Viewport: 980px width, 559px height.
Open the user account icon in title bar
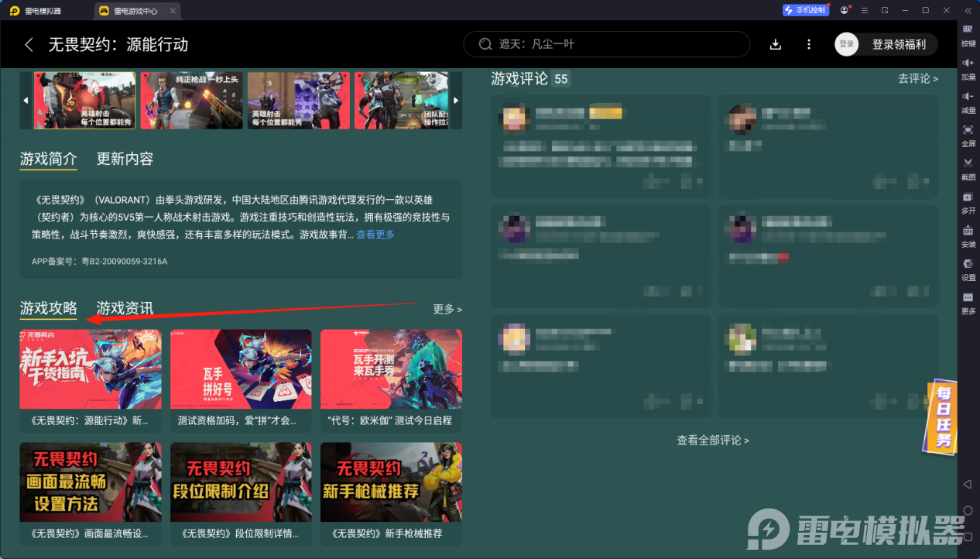coord(845,10)
